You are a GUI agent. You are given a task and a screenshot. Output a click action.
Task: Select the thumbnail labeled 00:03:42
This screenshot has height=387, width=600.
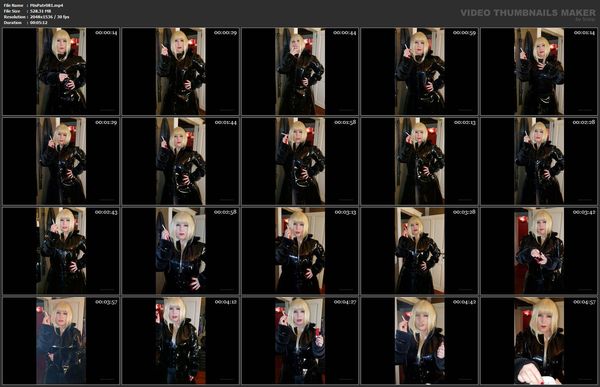[x=539, y=250]
